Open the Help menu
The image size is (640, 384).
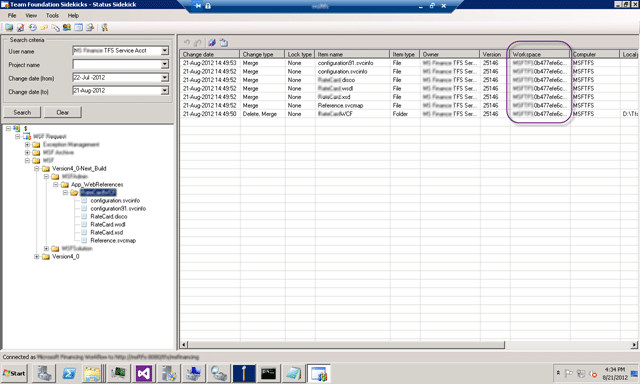click(73, 16)
